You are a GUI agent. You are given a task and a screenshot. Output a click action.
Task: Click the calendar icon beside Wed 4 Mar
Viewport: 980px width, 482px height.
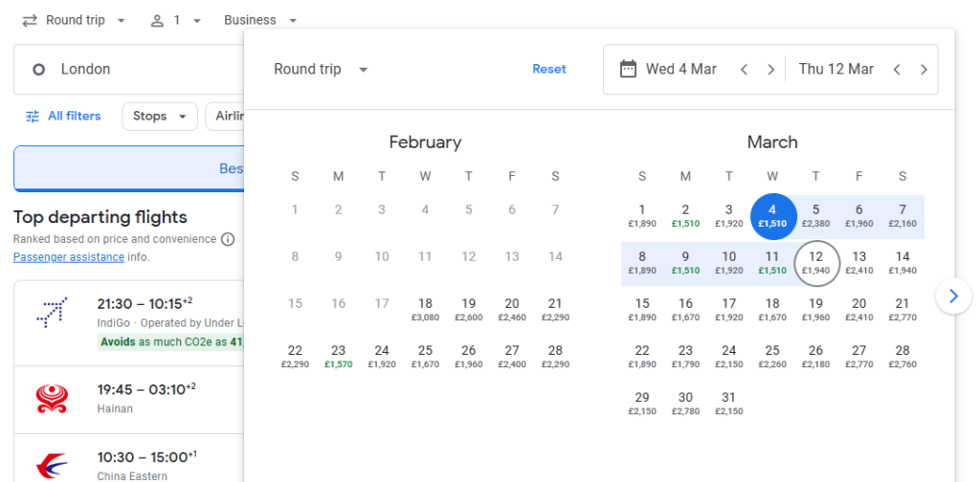pyautogui.click(x=628, y=69)
